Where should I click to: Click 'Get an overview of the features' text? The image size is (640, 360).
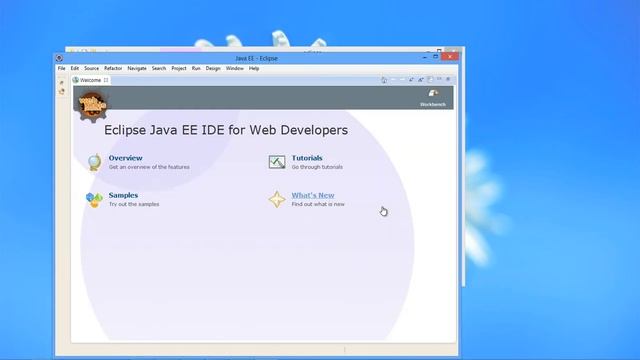[x=149, y=167]
